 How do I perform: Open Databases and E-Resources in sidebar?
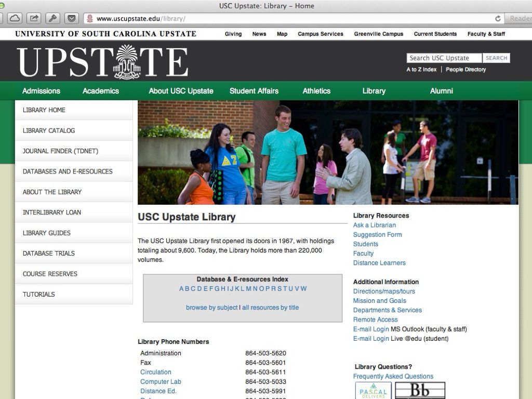pyautogui.click(x=68, y=171)
